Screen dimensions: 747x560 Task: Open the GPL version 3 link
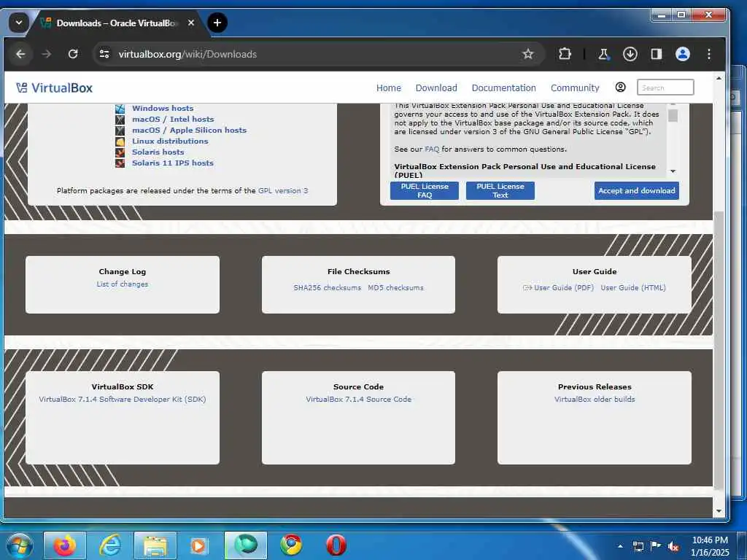[283, 191]
